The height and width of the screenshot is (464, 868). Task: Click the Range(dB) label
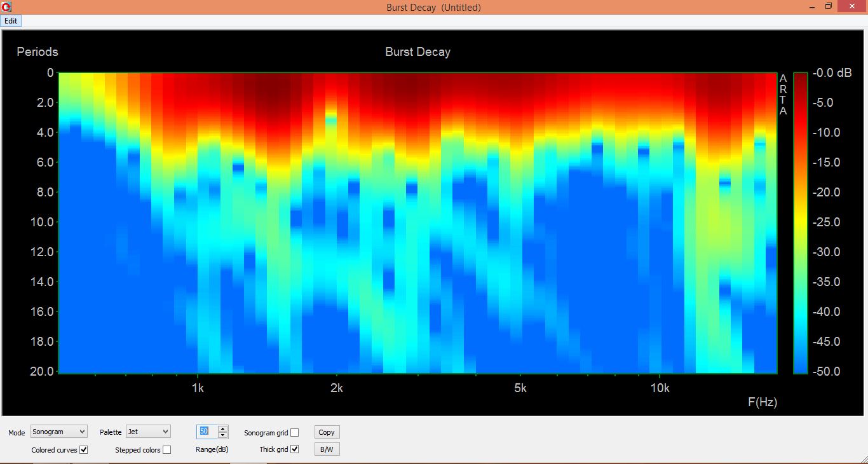click(212, 450)
